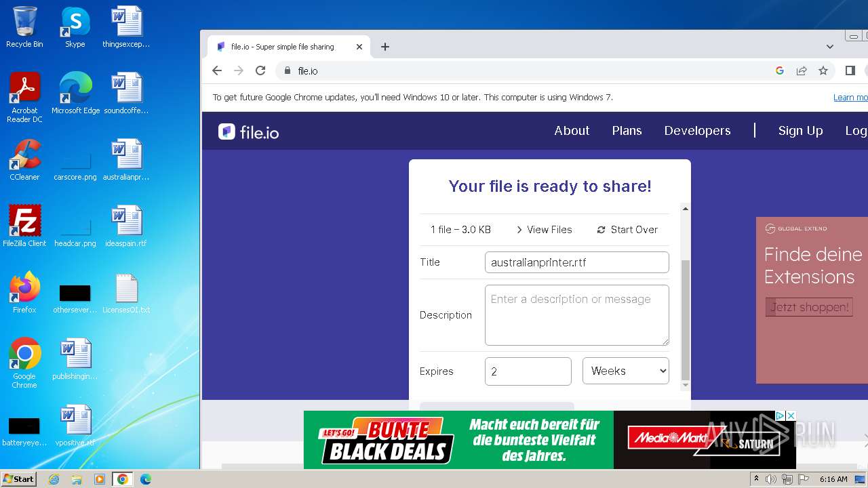Click the Edge icon in the taskbar
Image resolution: width=868 pixels, height=488 pixels.
click(146, 479)
